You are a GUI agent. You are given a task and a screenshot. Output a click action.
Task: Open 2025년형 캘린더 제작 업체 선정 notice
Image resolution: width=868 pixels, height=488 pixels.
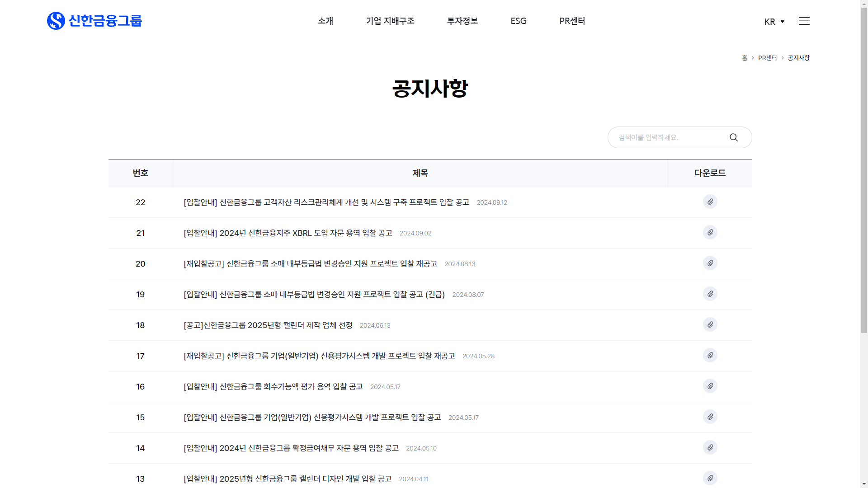tap(268, 325)
